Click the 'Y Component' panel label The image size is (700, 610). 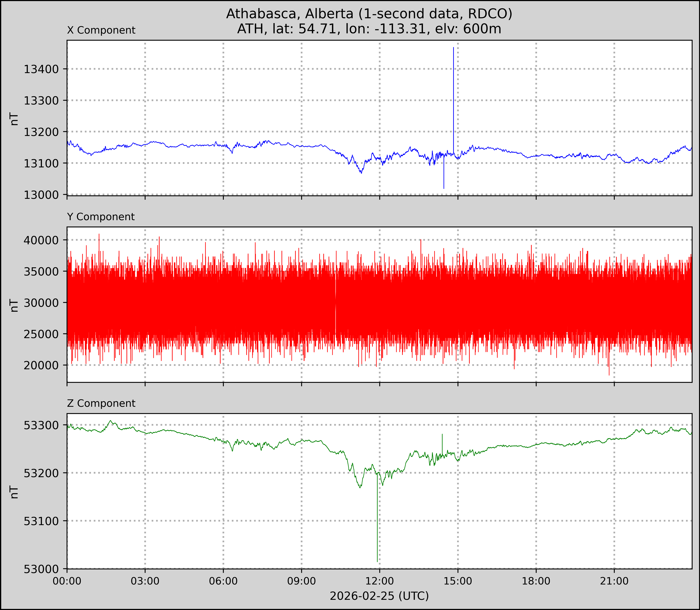coord(101,217)
